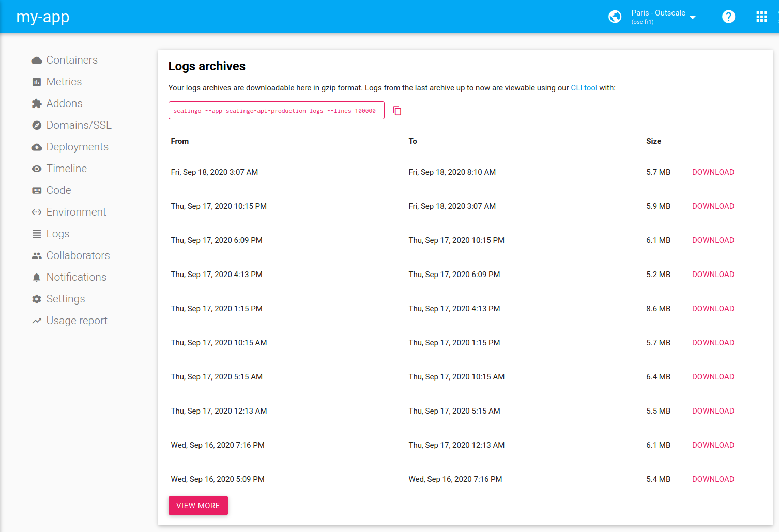Image resolution: width=779 pixels, height=532 pixels.
Task: Click the Containers cloud icon
Action: 37,60
